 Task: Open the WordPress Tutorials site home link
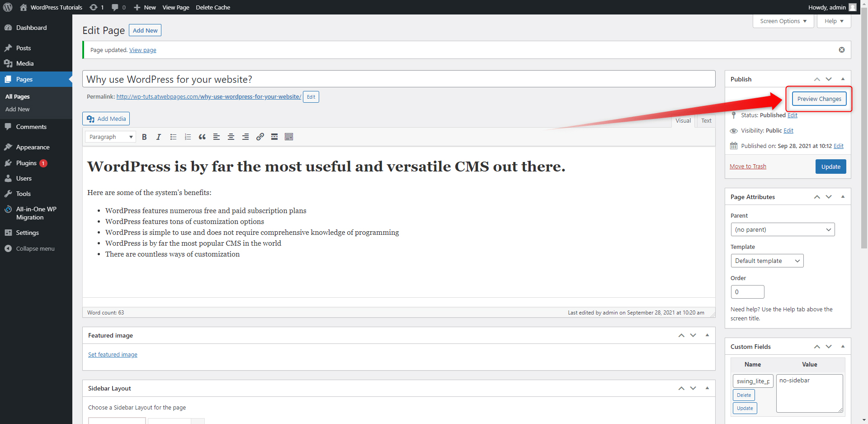pyautogui.click(x=51, y=7)
